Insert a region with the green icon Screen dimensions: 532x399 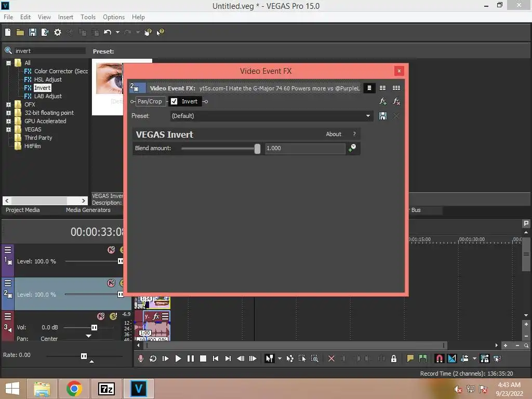(423, 358)
